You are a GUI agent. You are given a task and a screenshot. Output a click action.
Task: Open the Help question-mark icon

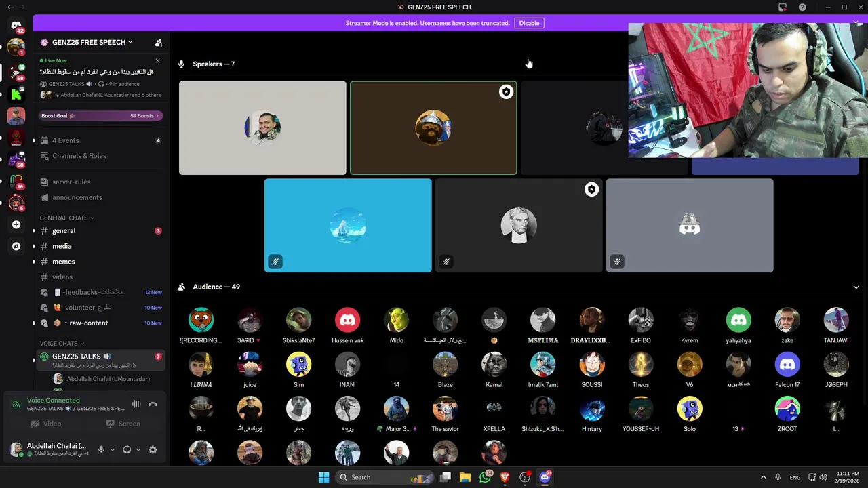click(x=802, y=7)
